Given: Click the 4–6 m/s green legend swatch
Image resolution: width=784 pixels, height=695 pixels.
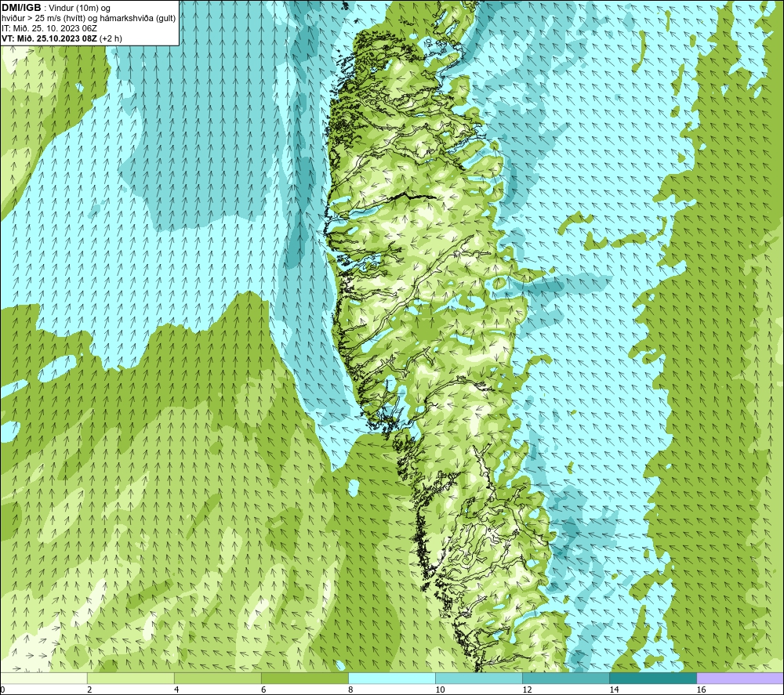Looking at the screenshot, I should click(x=217, y=678).
